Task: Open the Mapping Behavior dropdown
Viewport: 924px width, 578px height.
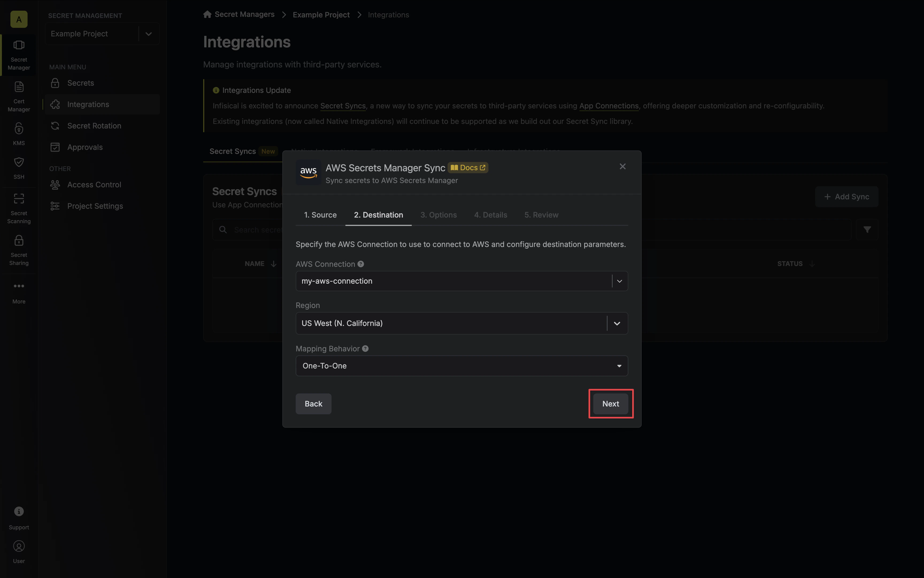Action: click(462, 366)
